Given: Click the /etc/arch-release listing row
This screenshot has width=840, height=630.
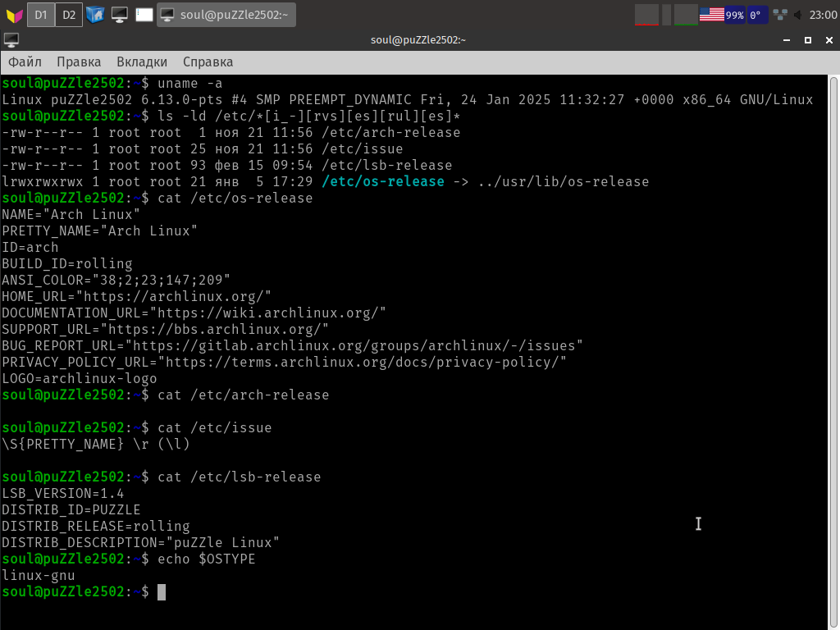Looking at the screenshot, I should 231,132.
